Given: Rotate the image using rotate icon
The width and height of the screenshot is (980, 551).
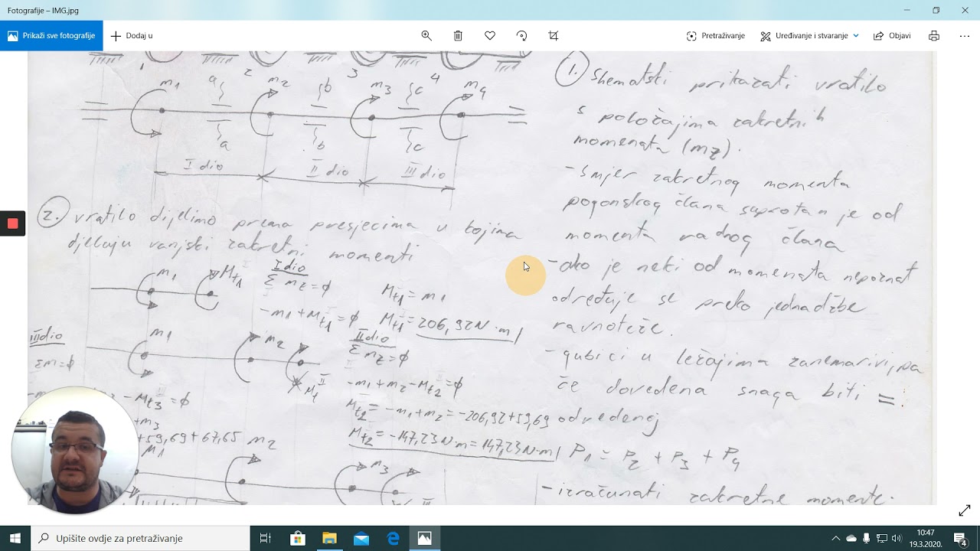Looking at the screenshot, I should 522,36.
